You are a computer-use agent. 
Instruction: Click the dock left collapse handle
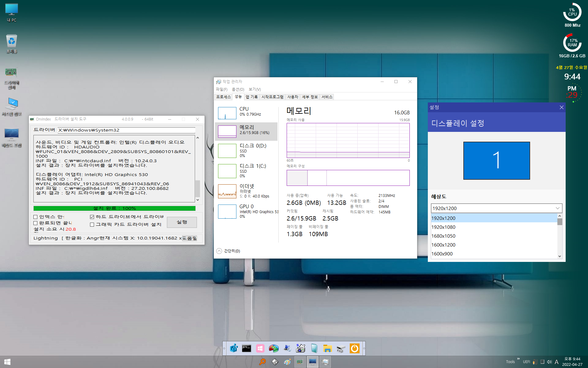[224, 348]
